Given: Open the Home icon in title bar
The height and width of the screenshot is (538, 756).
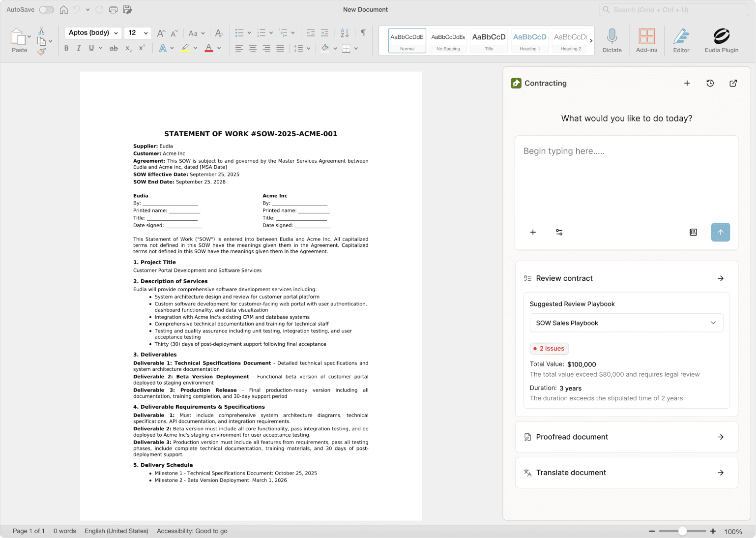Looking at the screenshot, I should (x=64, y=10).
